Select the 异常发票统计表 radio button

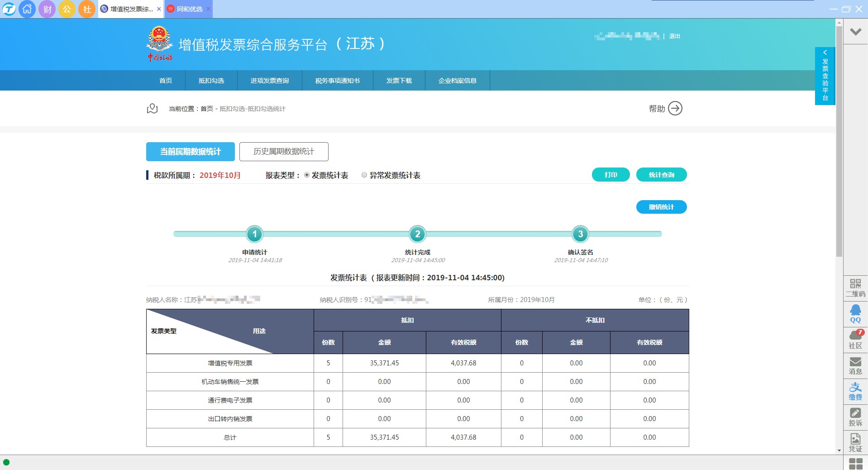pos(364,175)
